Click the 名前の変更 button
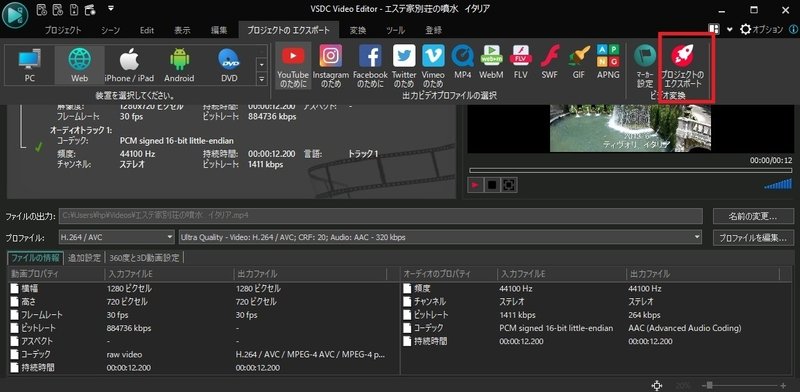 pos(753,216)
